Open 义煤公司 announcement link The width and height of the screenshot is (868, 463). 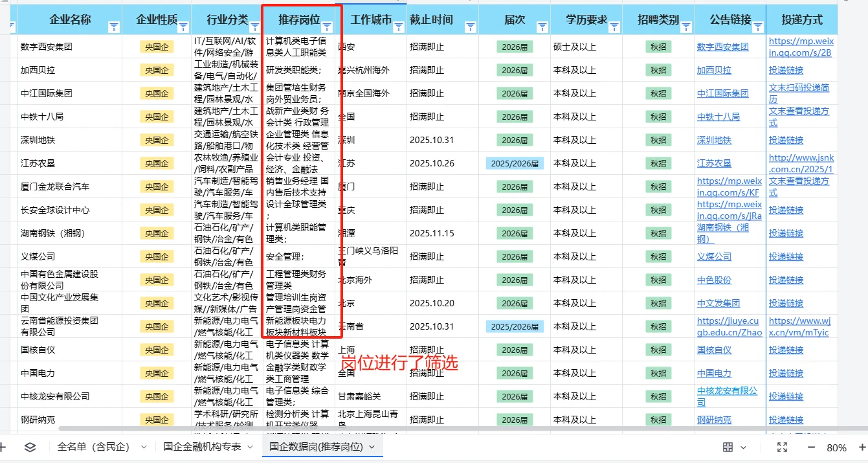[714, 256]
